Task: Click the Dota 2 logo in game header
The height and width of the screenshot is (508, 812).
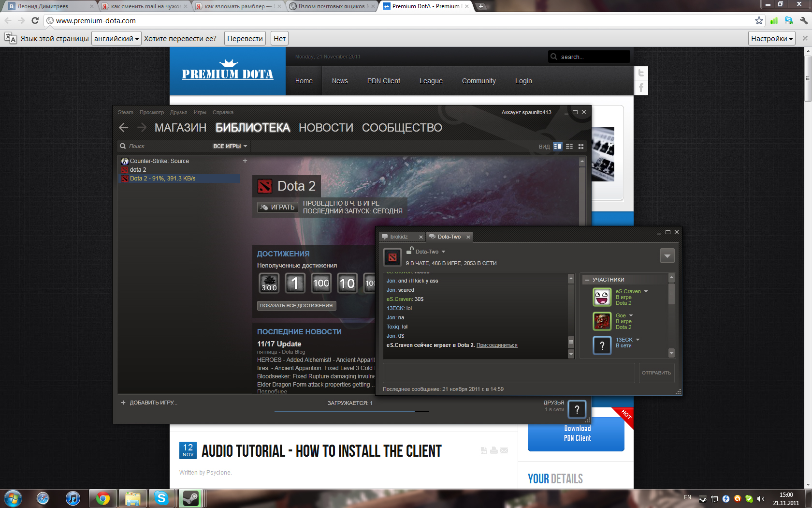Action: [x=264, y=186]
